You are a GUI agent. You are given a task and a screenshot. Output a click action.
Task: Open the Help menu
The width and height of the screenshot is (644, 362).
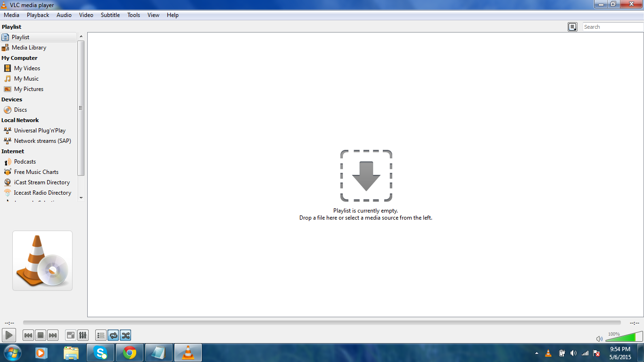click(x=173, y=15)
